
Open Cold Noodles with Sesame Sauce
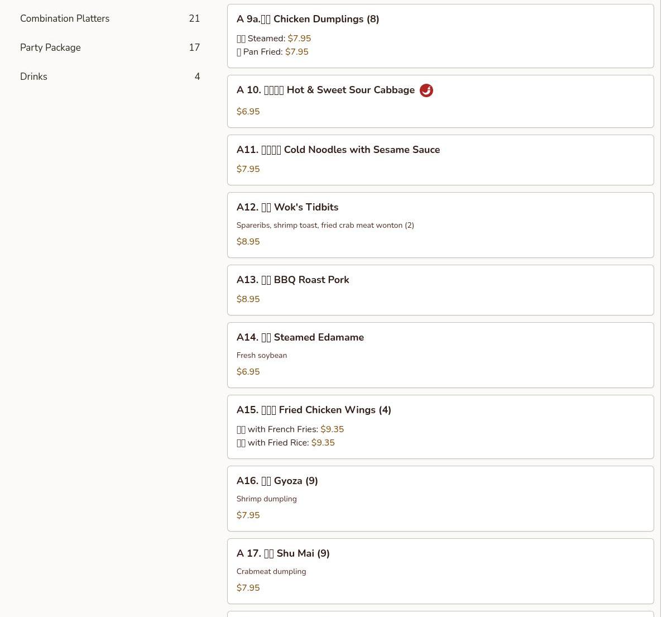coord(338,150)
